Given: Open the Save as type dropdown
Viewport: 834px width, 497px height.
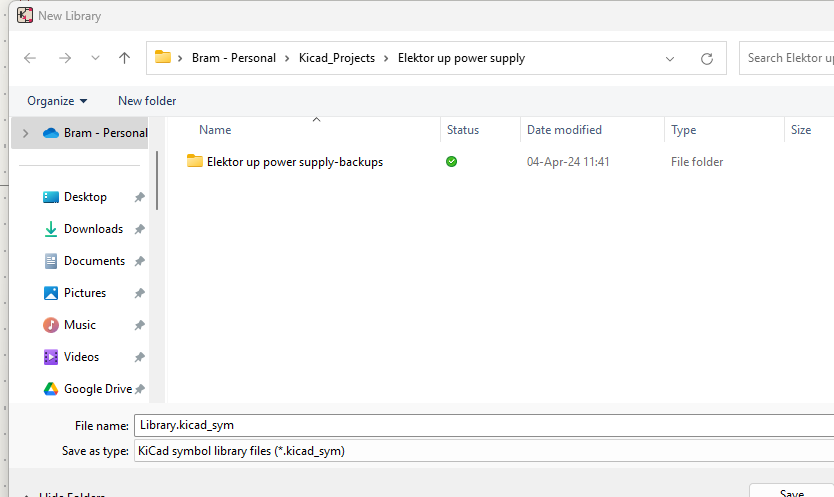Looking at the screenshot, I should point(484,451).
